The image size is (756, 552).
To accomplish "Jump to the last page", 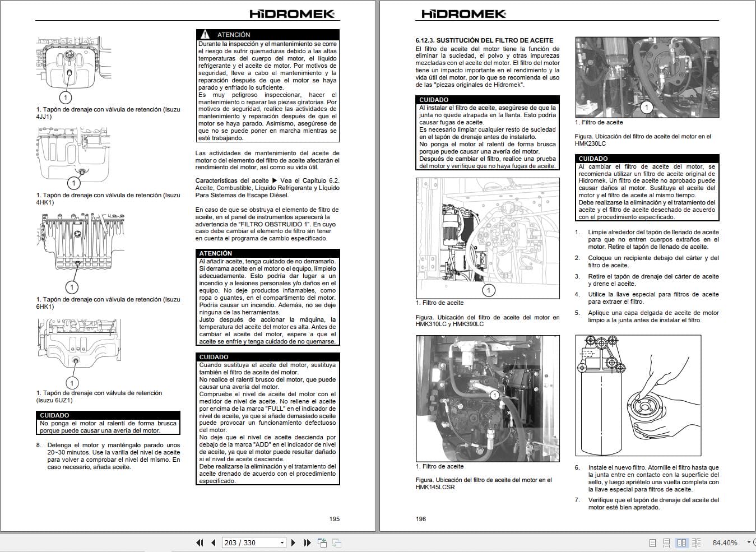I will pos(307,542).
